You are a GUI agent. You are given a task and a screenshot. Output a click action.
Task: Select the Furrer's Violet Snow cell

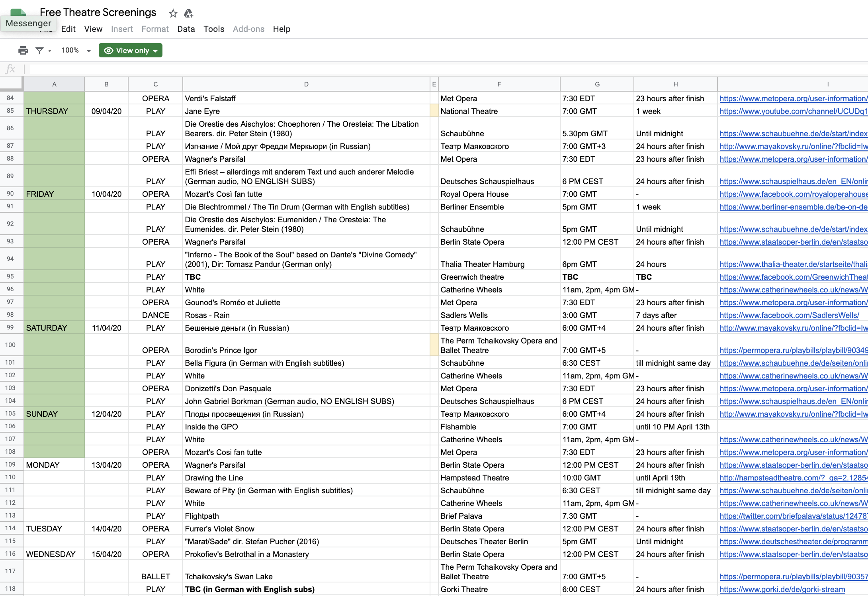click(306, 528)
